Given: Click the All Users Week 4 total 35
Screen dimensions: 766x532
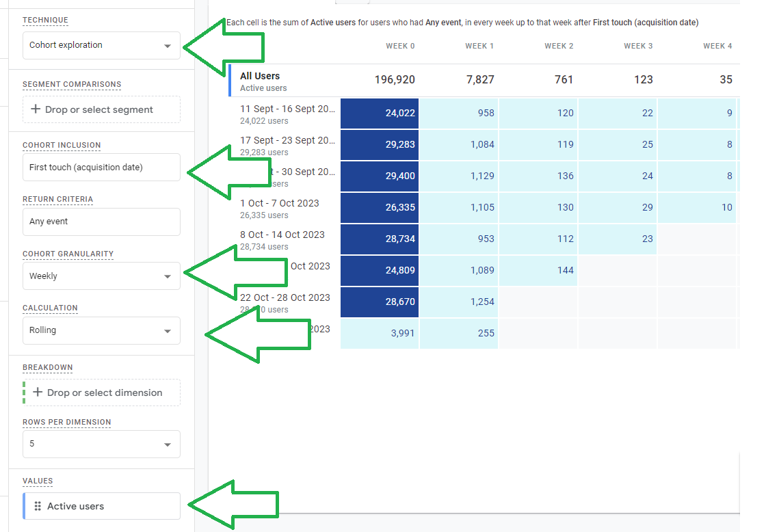Looking at the screenshot, I should pos(726,79).
